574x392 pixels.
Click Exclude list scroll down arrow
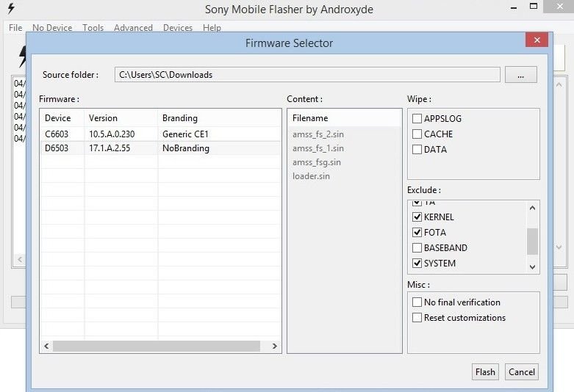pos(532,267)
